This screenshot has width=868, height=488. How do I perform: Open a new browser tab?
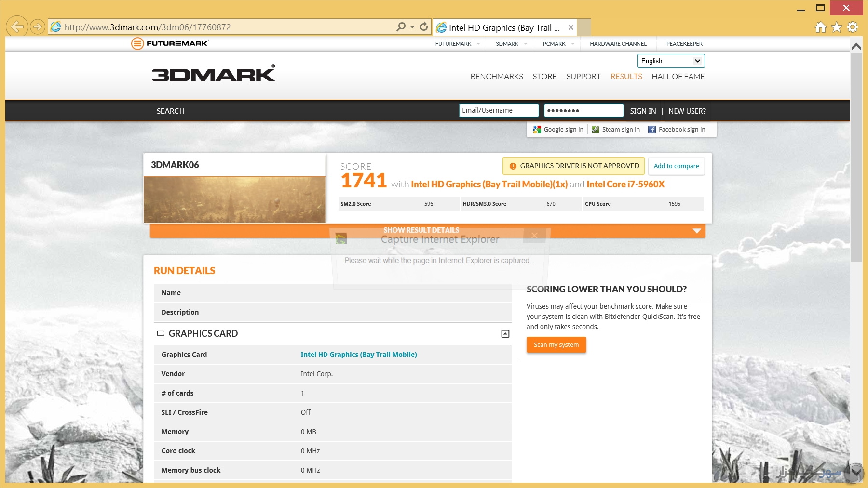(584, 27)
